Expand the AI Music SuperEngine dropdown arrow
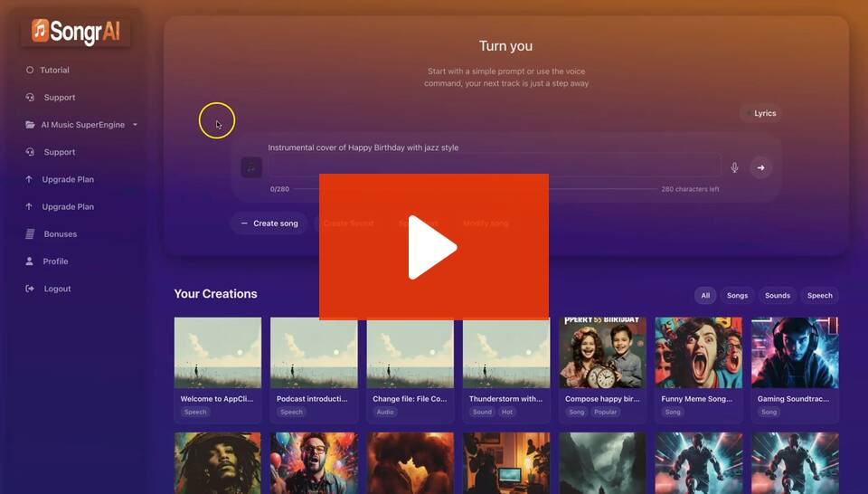The height and width of the screenshot is (494, 868). pyautogui.click(x=135, y=125)
